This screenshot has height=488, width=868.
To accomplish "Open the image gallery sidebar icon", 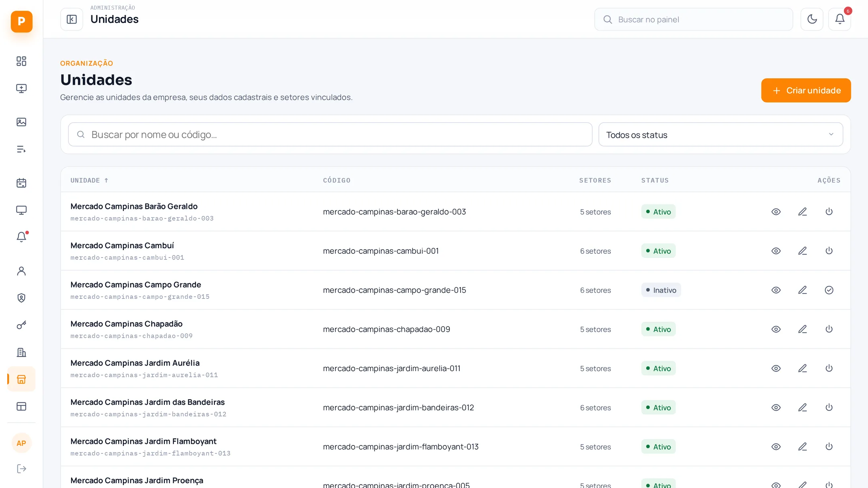I will pos(21,122).
